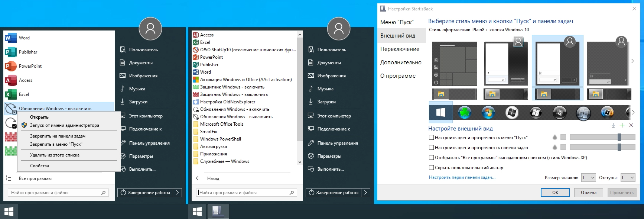Image resolution: width=644 pixels, height=219 pixels.
Task: Open Настройка OldNewExplorer
Action: coord(224,102)
